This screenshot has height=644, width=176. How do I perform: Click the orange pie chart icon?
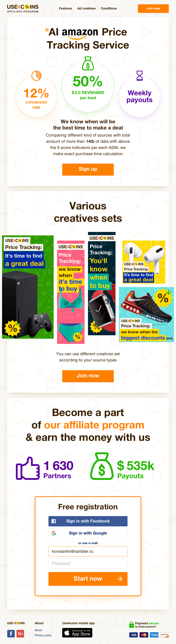click(x=36, y=75)
